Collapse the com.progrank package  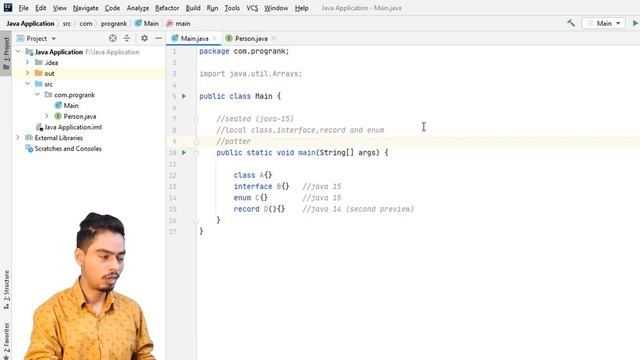37,94
